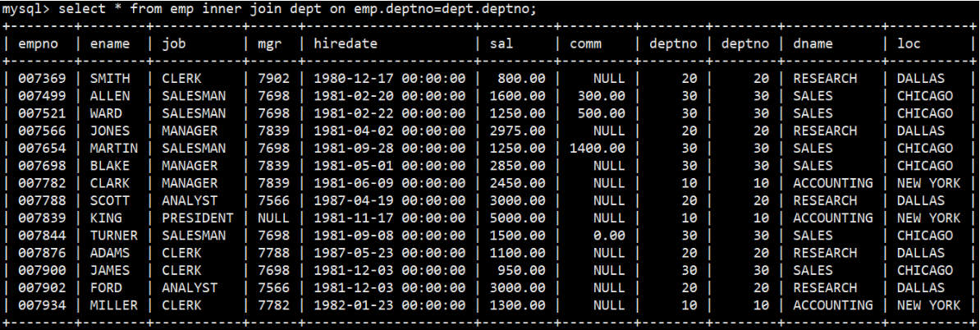980x330 pixels.
Task: Select the name CLARK
Action: click(x=110, y=183)
